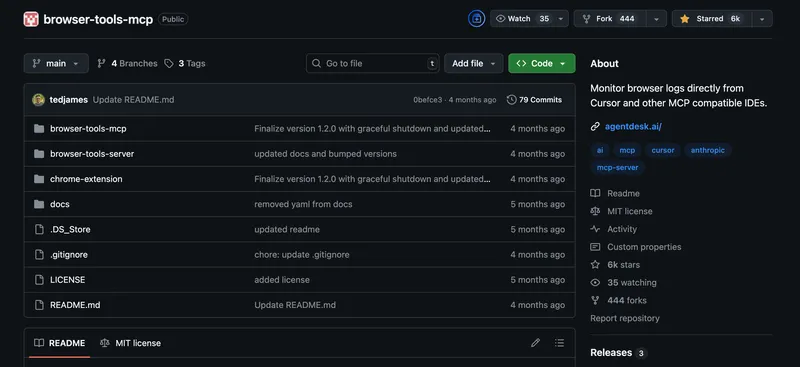Open the README outline list icon
Screen dimensions: 800x367
click(560, 343)
